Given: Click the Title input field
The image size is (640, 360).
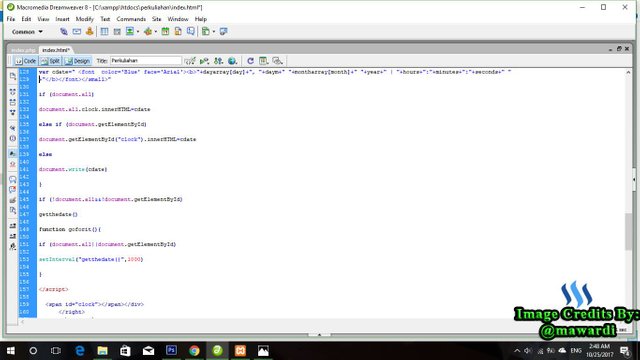Looking at the screenshot, I should coord(145,60).
